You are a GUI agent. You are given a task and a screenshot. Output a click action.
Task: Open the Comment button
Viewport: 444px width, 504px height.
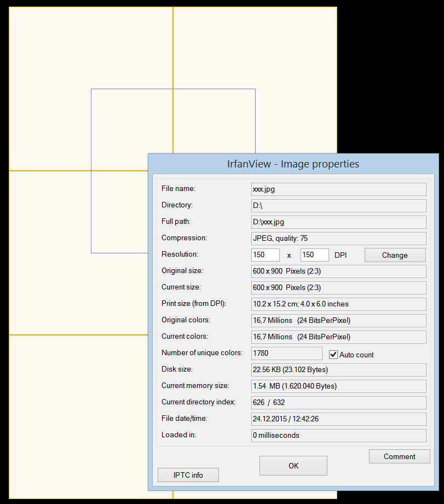[399, 456]
